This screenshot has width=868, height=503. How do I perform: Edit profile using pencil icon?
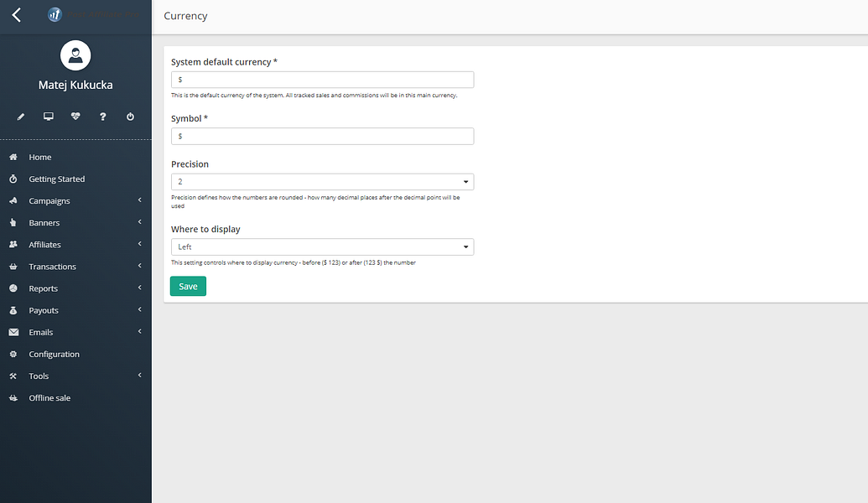click(x=20, y=117)
